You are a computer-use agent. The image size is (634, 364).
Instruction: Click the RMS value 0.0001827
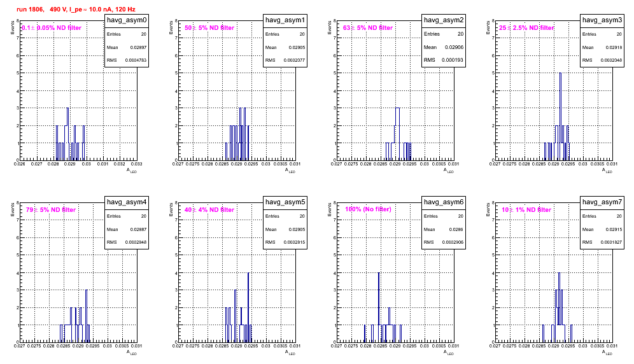click(611, 242)
